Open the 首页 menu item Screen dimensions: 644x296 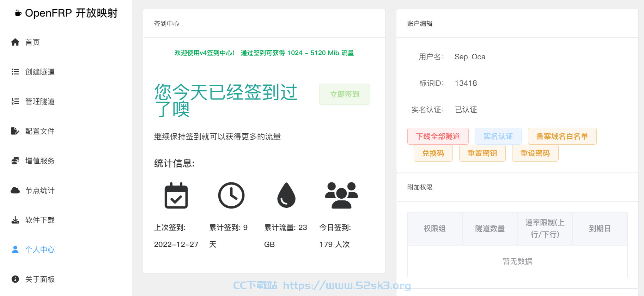(32, 42)
